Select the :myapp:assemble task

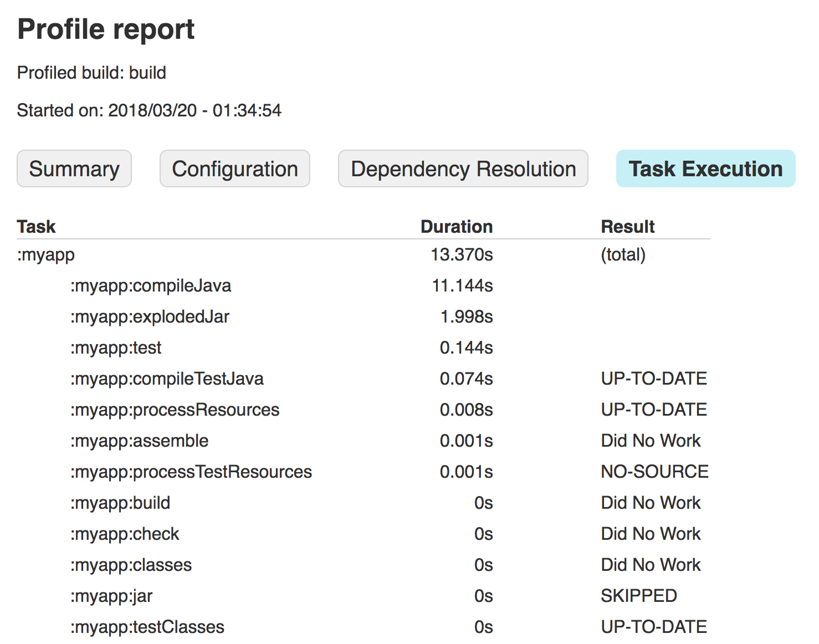click(x=139, y=441)
